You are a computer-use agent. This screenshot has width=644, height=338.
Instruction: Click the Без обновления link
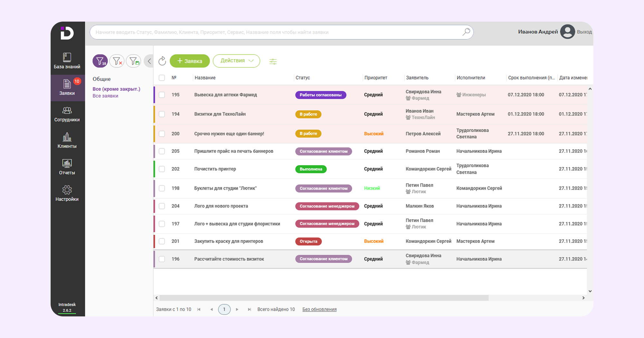coord(319,309)
